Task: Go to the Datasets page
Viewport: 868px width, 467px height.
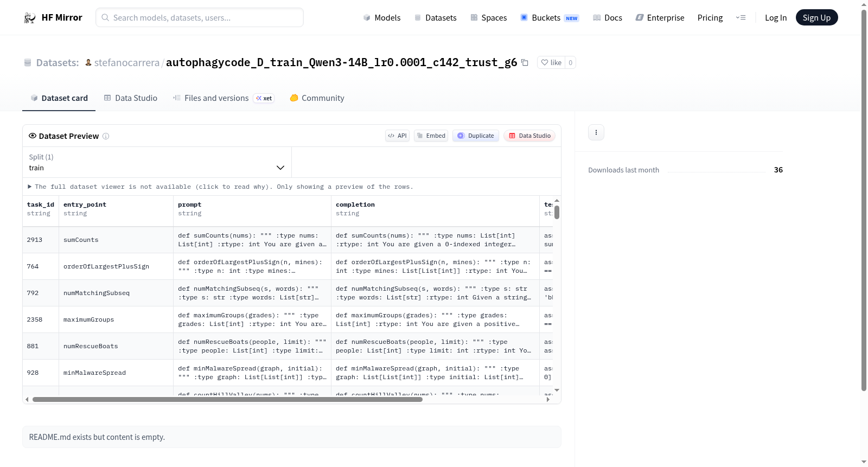Action: click(x=435, y=18)
